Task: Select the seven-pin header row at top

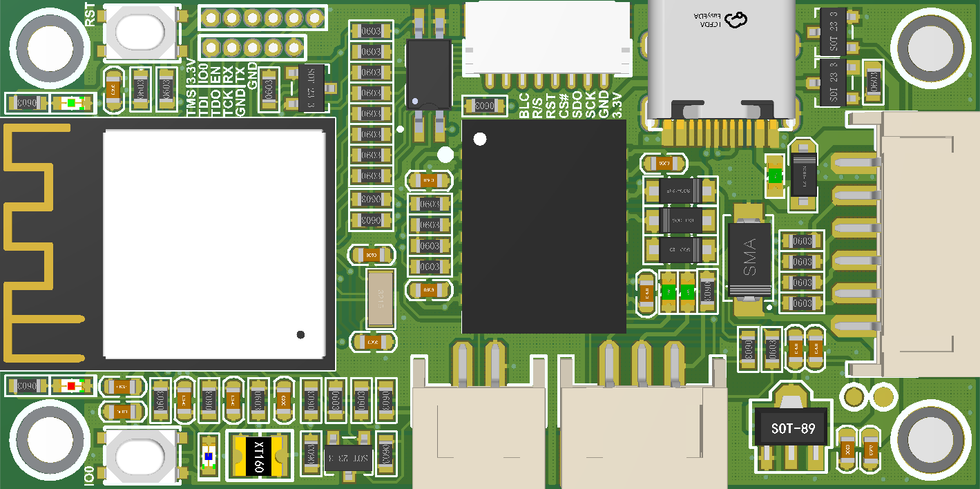Action: click(262, 17)
